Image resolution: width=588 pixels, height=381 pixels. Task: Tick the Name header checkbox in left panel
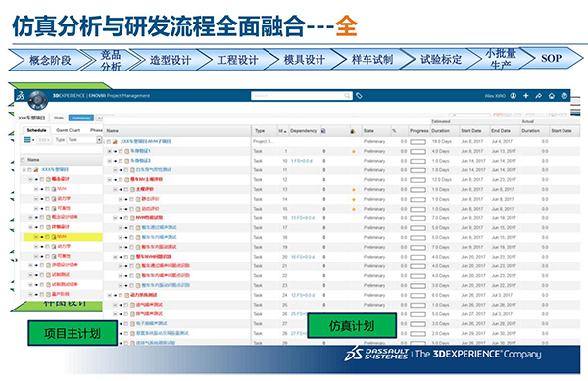[x=23, y=160]
